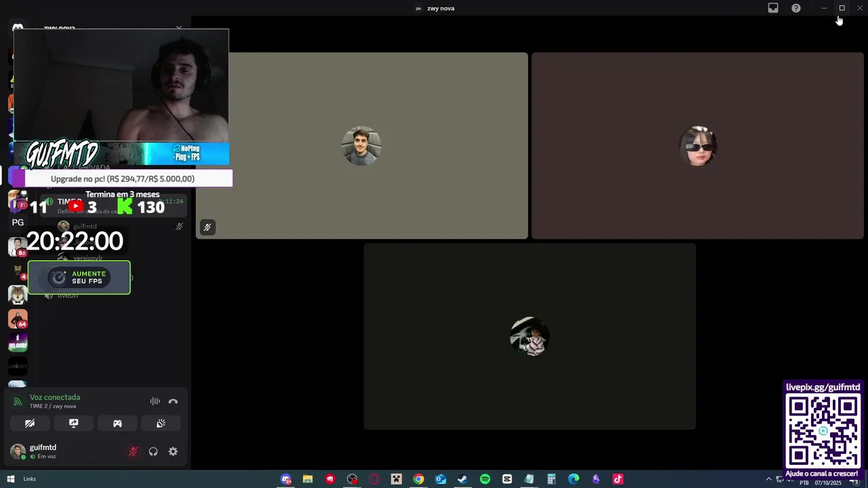Start screen sharing from voice panel

point(74,424)
